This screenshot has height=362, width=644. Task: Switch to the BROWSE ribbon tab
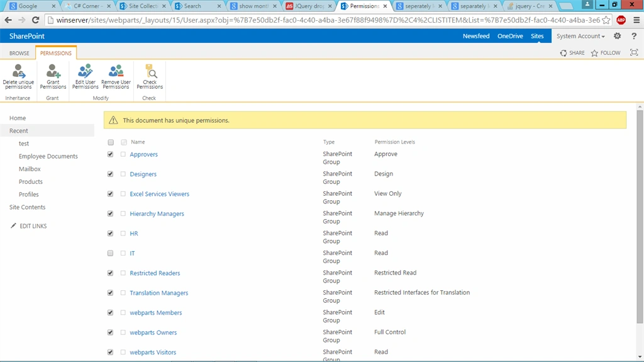[x=19, y=53]
